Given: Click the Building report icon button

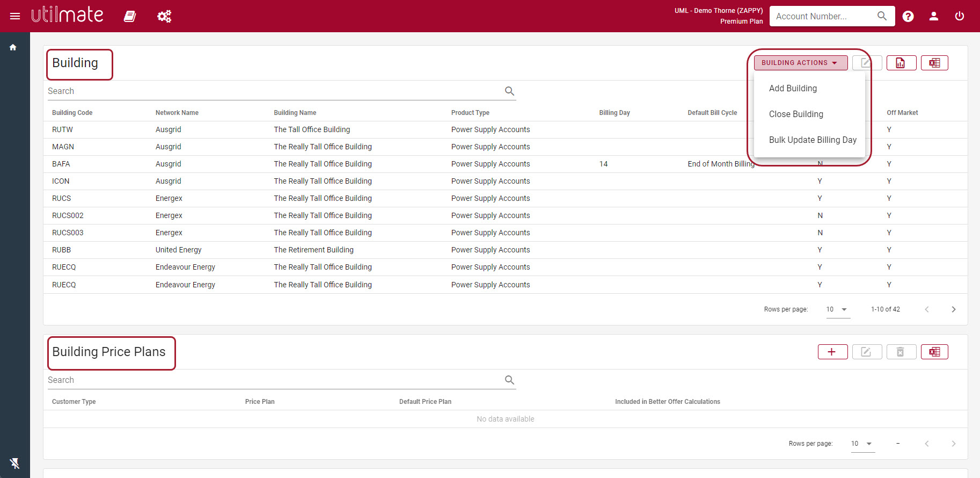Looking at the screenshot, I should [901, 63].
